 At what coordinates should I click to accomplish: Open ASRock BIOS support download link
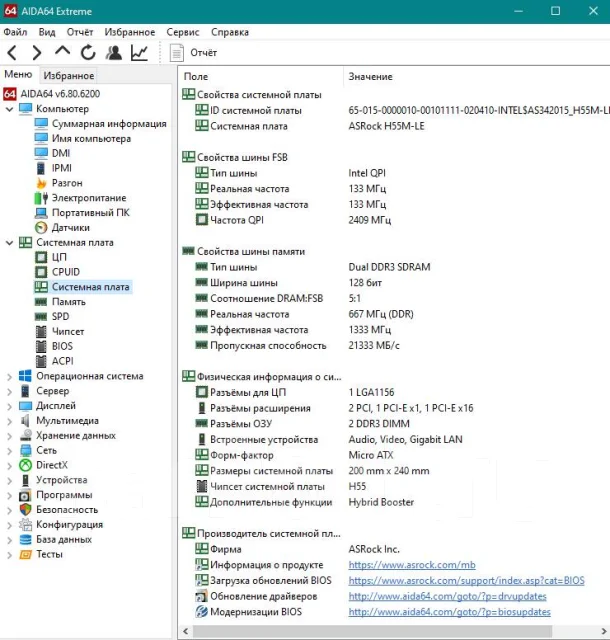click(x=466, y=580)
